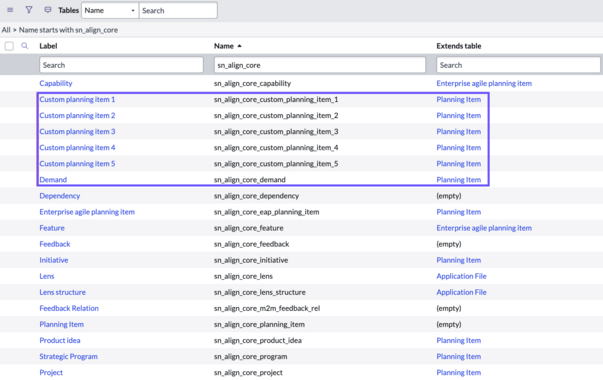Open Custom planning item 2
Image resolution: width=603 pixels, height=380 pixels.
click(x=77, y=115)
